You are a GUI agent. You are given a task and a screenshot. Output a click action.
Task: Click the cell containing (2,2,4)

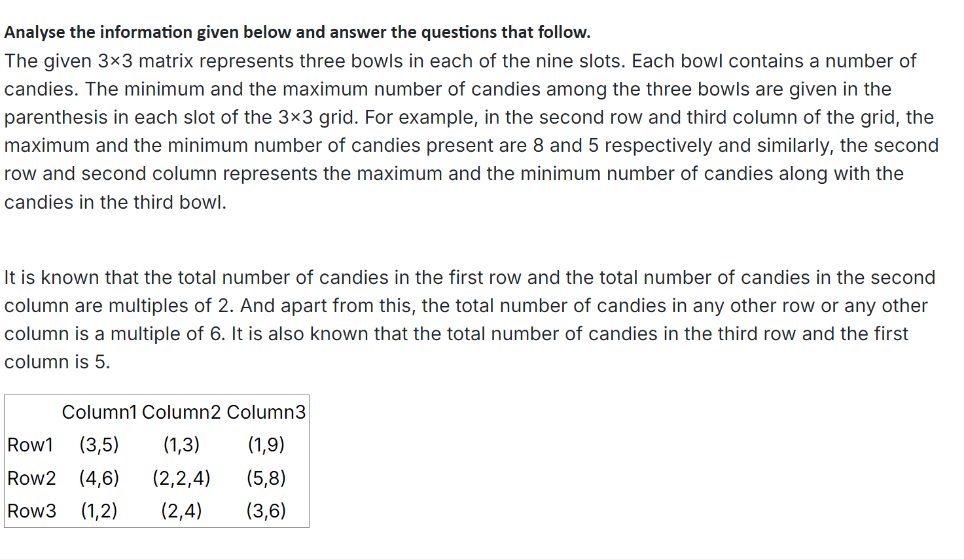(181, 478)
